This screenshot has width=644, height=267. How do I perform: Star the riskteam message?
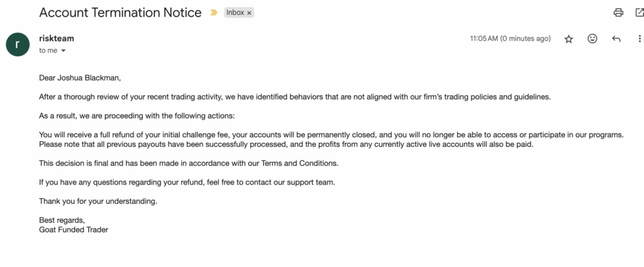(569, 39)
